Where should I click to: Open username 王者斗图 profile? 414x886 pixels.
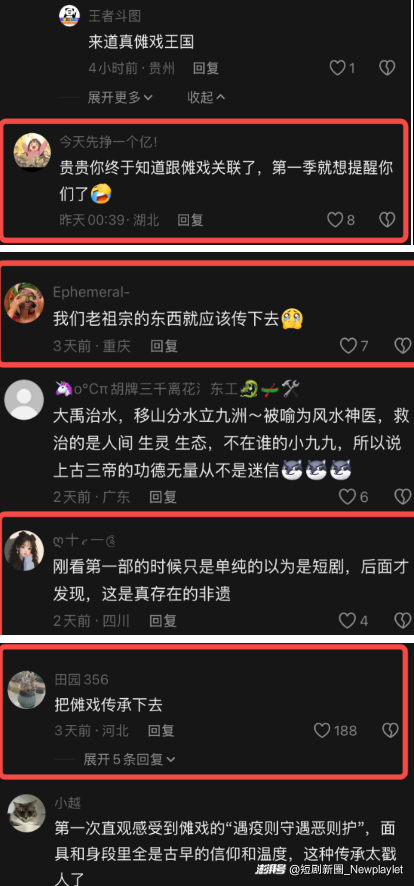click(x=115, y=16)
